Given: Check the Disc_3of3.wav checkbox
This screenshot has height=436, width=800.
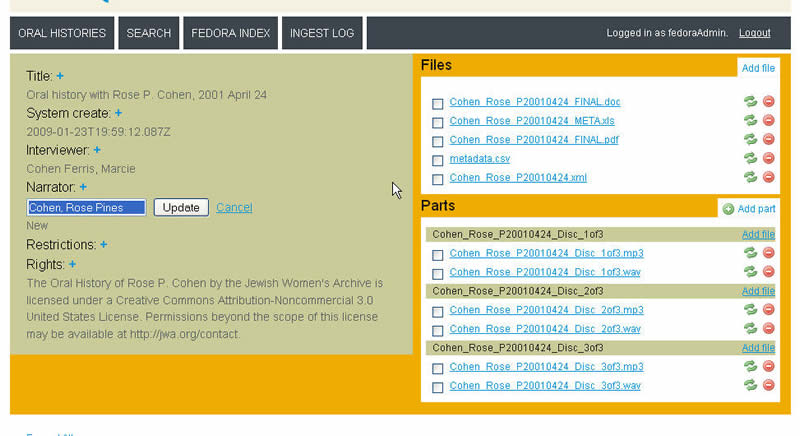Looking at the screenshot, I should pyautogui.click(x=437, y=388).
